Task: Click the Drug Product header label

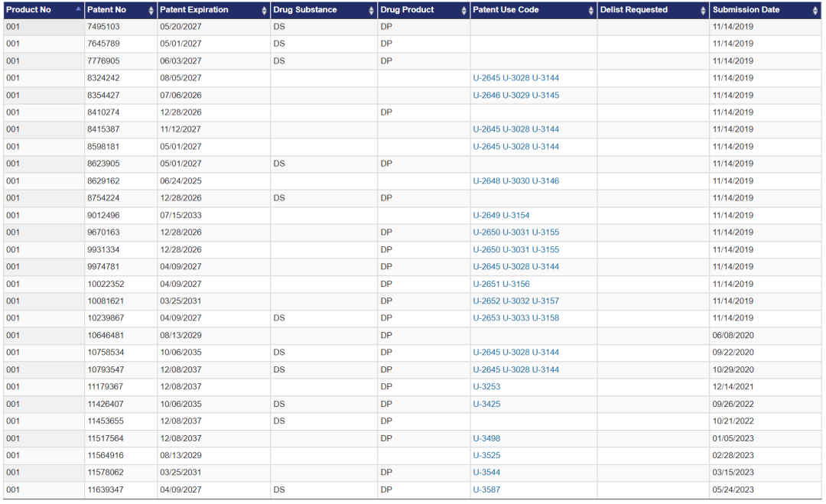Action: click(407, 9)
